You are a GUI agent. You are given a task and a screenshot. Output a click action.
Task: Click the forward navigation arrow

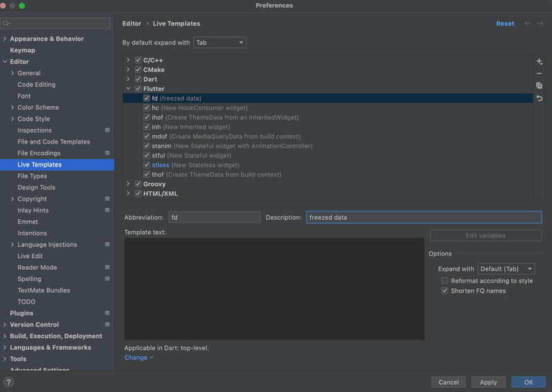[x=540, y=23]
